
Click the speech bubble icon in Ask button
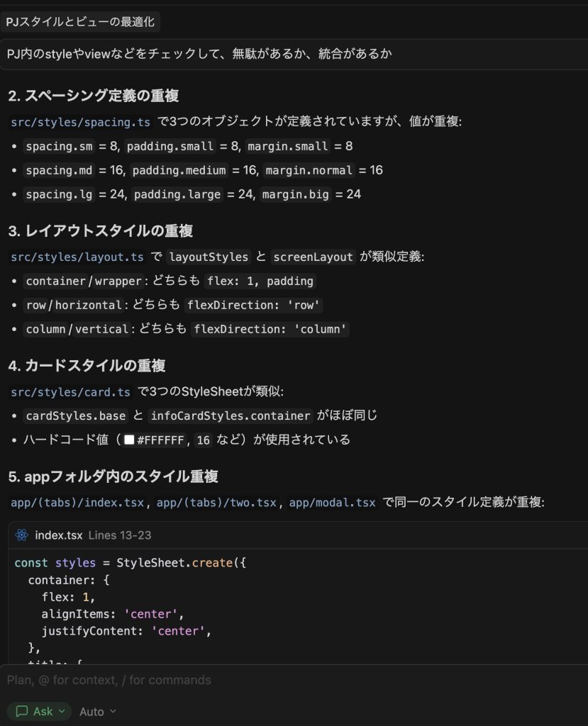tap(22, 711)
